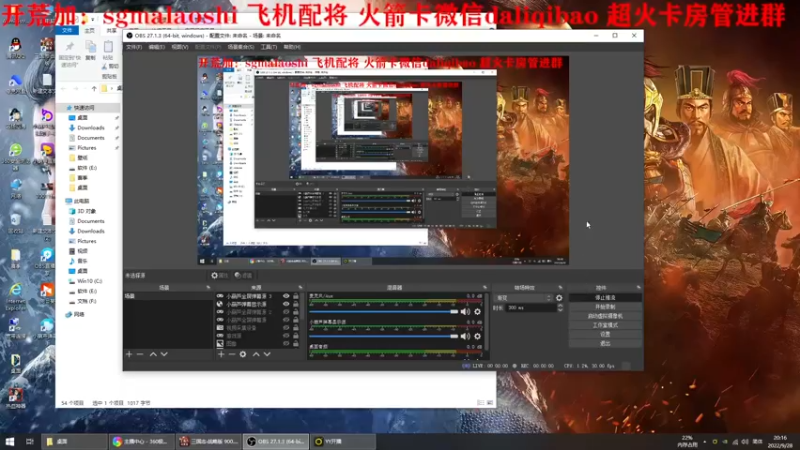
Task: Click the 启动虚拟摄像机 button
Action: [x=605, y=316]
